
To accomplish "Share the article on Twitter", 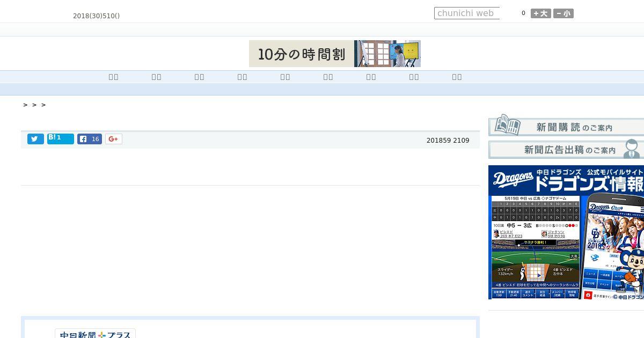I will click(35, 139).
